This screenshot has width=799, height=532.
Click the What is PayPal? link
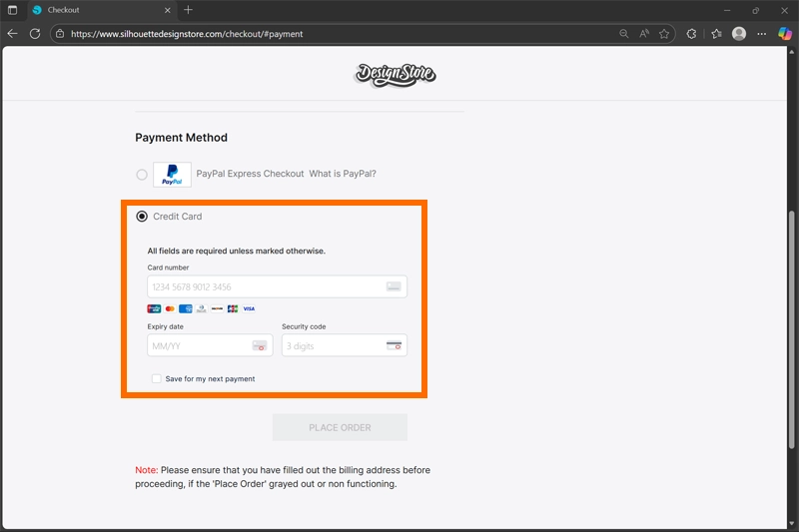coord(343,174)
